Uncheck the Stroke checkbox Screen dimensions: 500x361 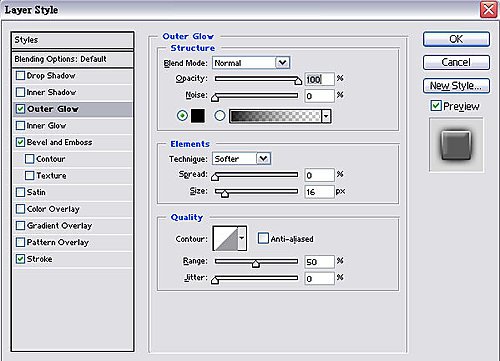click(x=20, y=259)
